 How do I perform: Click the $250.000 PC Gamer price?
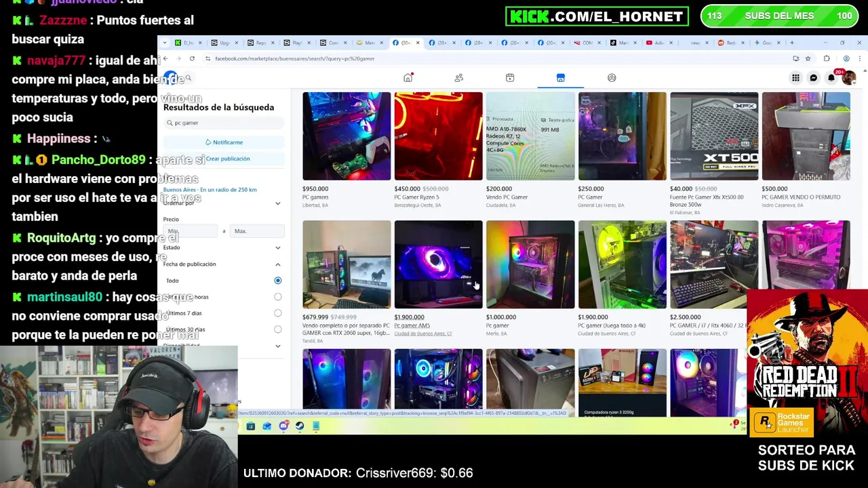(591, 189)
